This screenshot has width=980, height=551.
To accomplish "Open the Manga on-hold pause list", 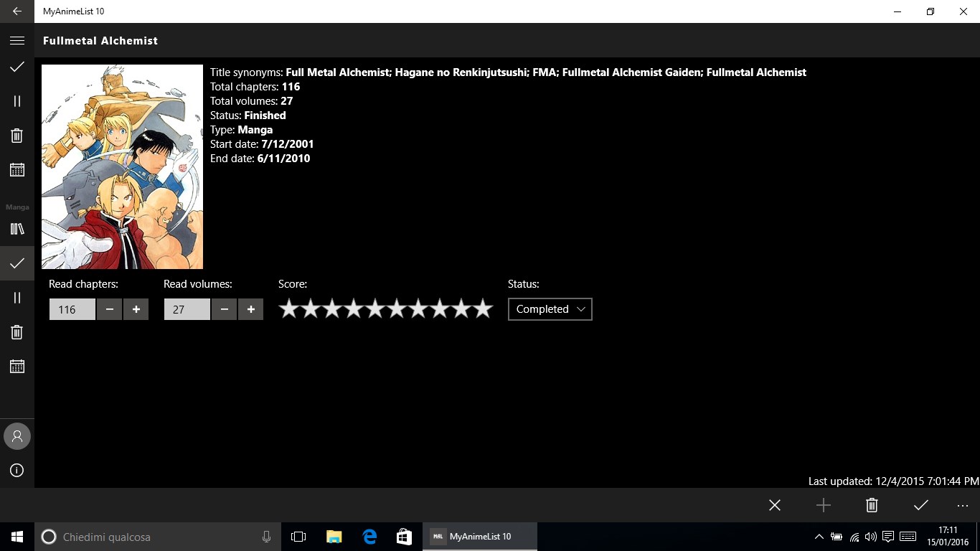I will click(17, 298).
